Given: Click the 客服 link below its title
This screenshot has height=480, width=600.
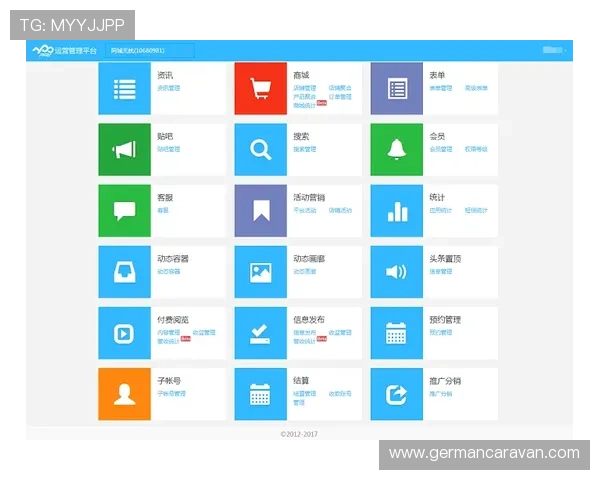Looking at the screenshot, I should click(x=163, y=211).
